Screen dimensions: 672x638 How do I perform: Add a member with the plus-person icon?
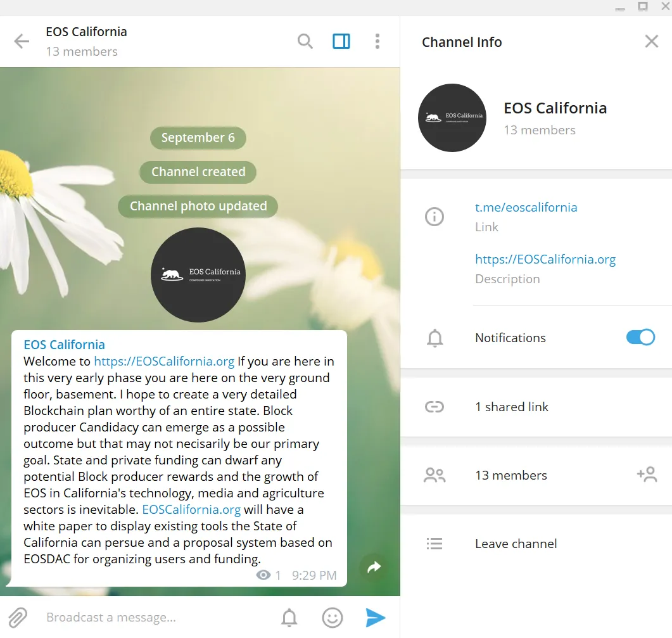647,475
